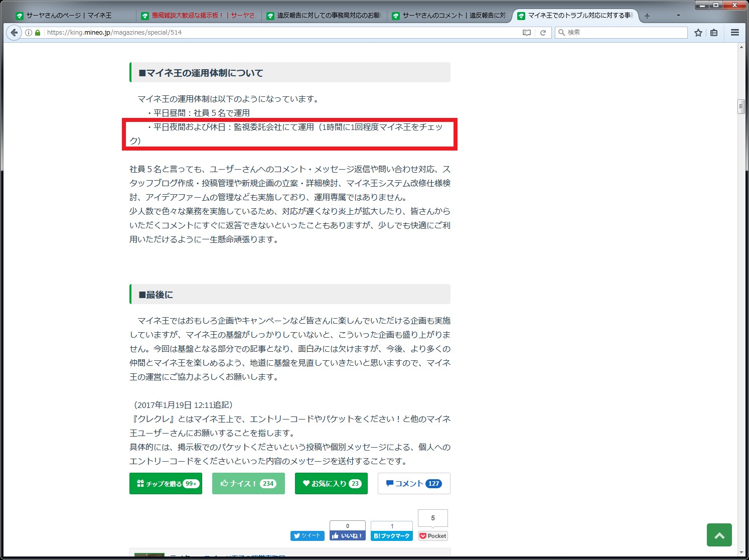Expand the list of all tabs
749x560 pixels.
tap(678, 16)
